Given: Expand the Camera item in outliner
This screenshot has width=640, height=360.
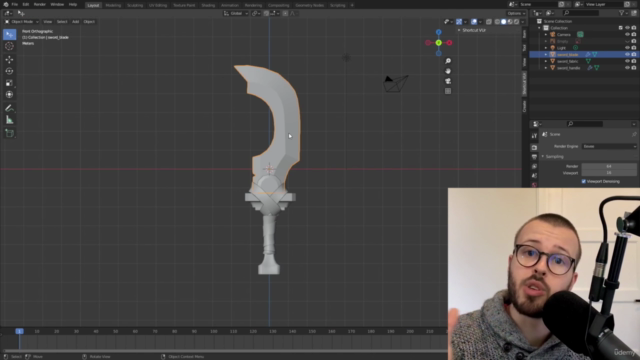Looking at the screenshot, I should pos(546,35).
